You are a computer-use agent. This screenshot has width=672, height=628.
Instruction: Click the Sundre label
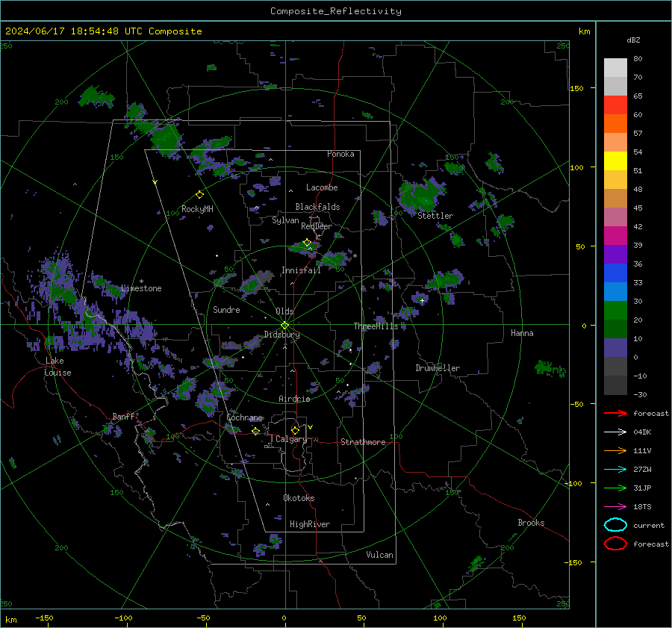(x=226, y=309)
